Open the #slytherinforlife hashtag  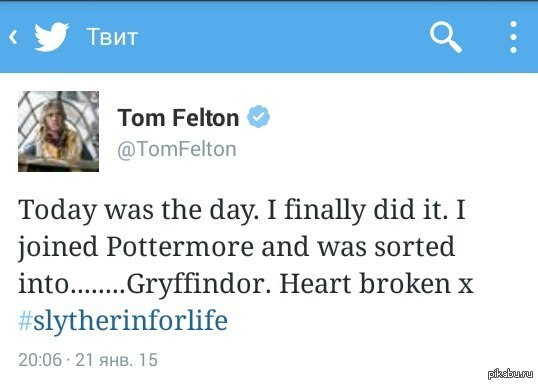tap(123, 320)
